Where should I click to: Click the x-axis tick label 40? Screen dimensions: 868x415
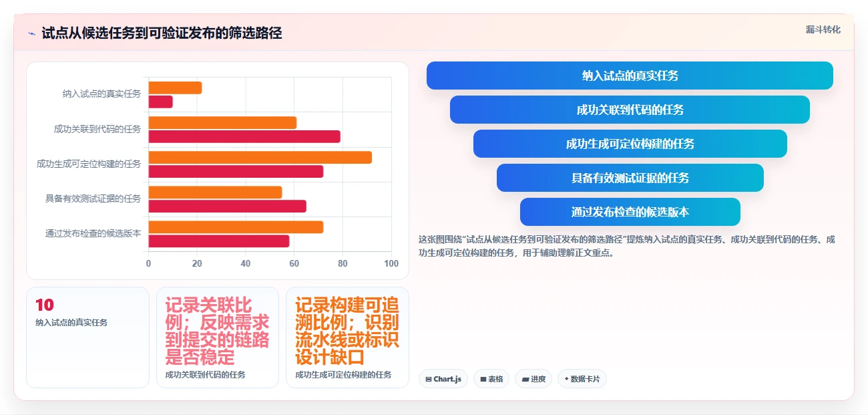coord(246,263)
